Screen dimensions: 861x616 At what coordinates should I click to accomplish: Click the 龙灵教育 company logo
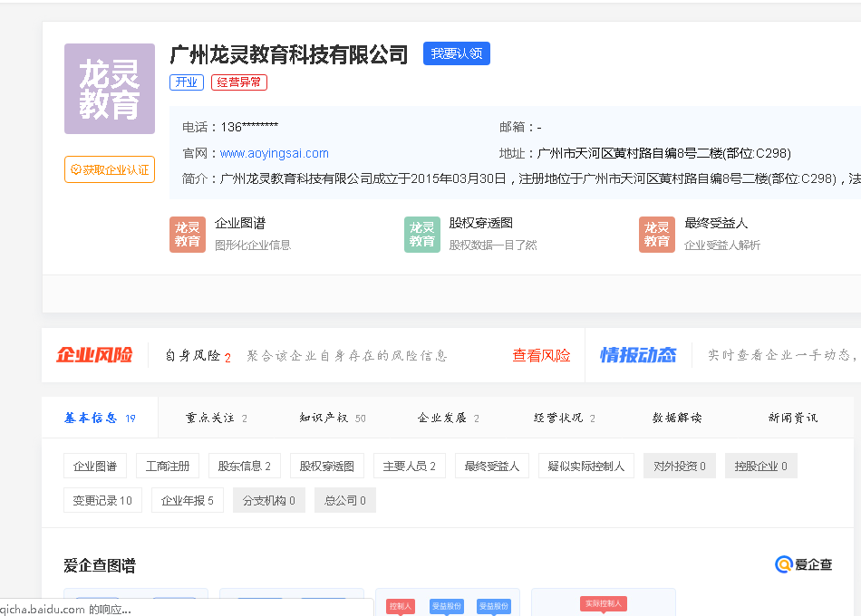coord(110,89)
